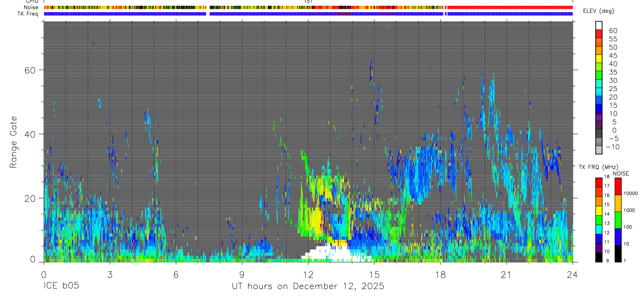The image size is (644, 297).
Task: Pick the yellow 45-degree band in ELEV bar
Action: pyautogui.click(x=599, y=58)
